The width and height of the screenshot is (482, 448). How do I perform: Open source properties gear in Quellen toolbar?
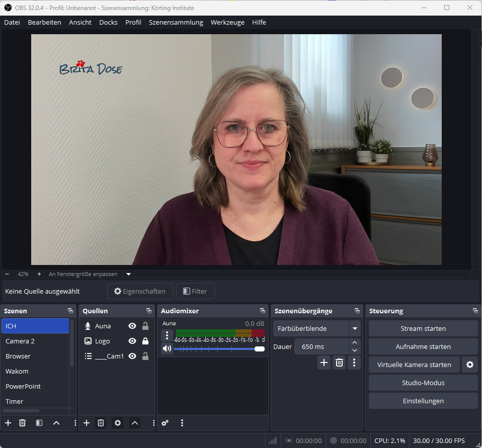[x=118, y=423]
